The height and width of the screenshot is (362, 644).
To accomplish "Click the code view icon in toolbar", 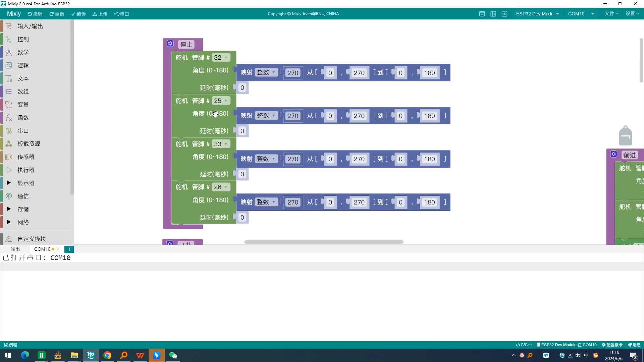I will point(504,14).
